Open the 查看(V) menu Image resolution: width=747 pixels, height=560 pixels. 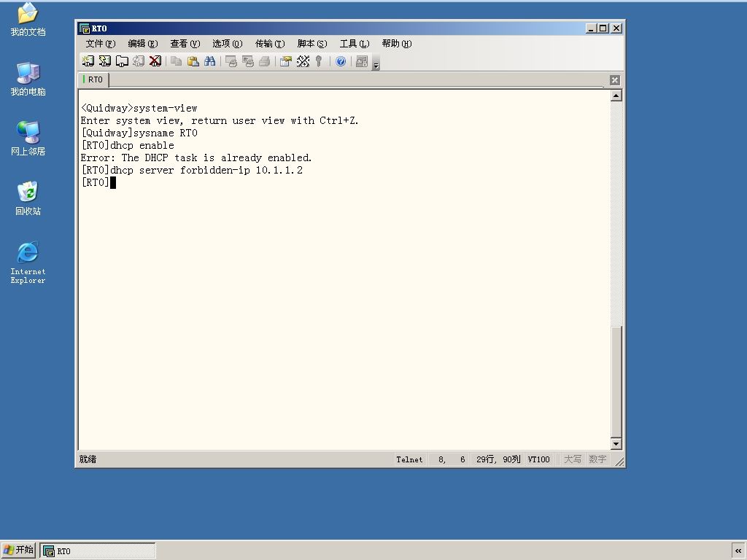tap(185, 44)
